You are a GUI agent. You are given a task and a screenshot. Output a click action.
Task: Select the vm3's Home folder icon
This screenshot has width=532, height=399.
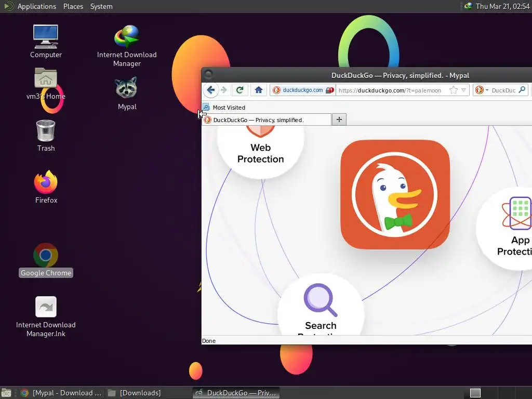tap(46, 84)
